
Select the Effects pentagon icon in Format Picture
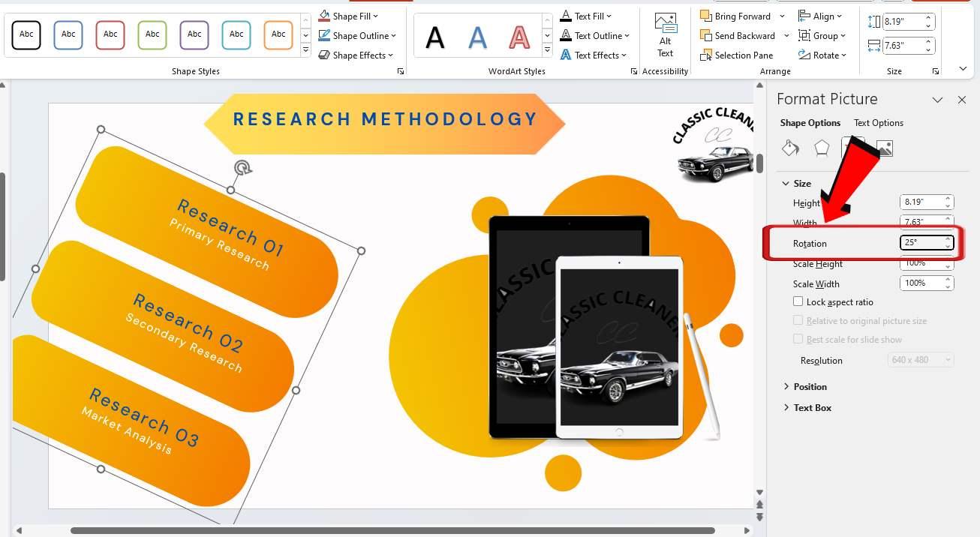(822, 148)
